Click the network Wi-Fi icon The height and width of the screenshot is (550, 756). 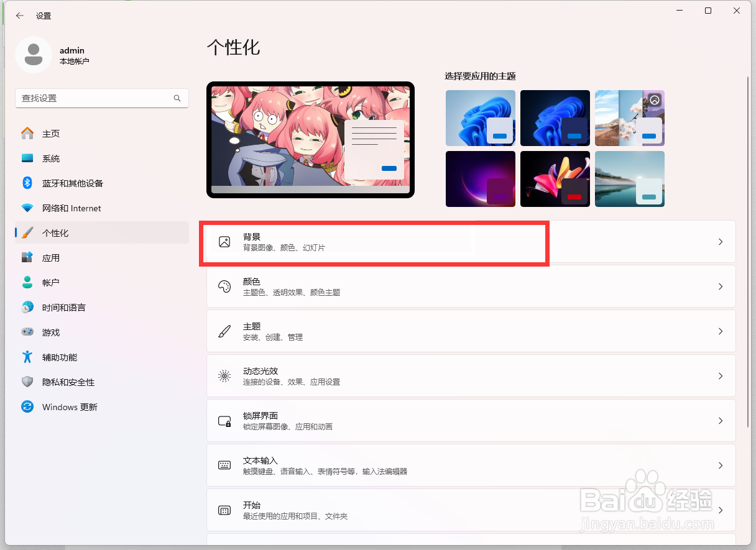pyautogui.click(x=27, y=208)
